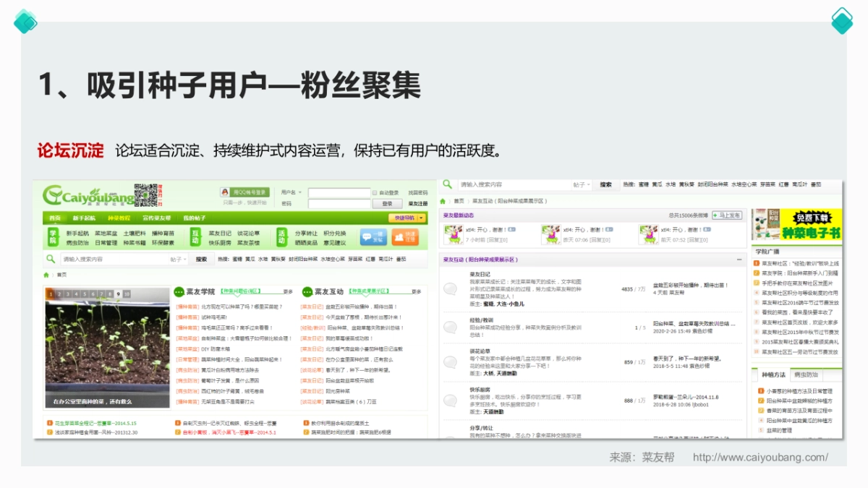Click the blue 一键发帖 quick-post icon
Viewport: 868px width, 488px height.
373,235
